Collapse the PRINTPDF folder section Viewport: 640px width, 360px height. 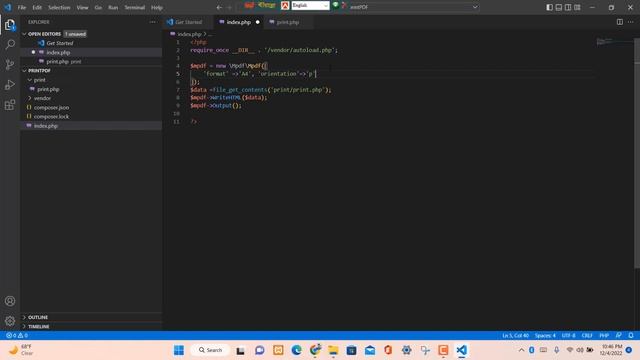24,71
